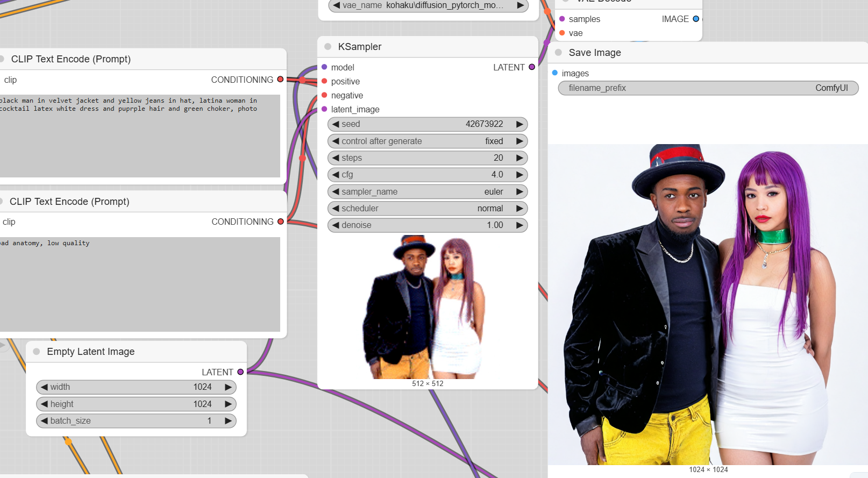868x478 pixels.
Task: Select next vae_name with right arrow
Action: coord(521,5)
